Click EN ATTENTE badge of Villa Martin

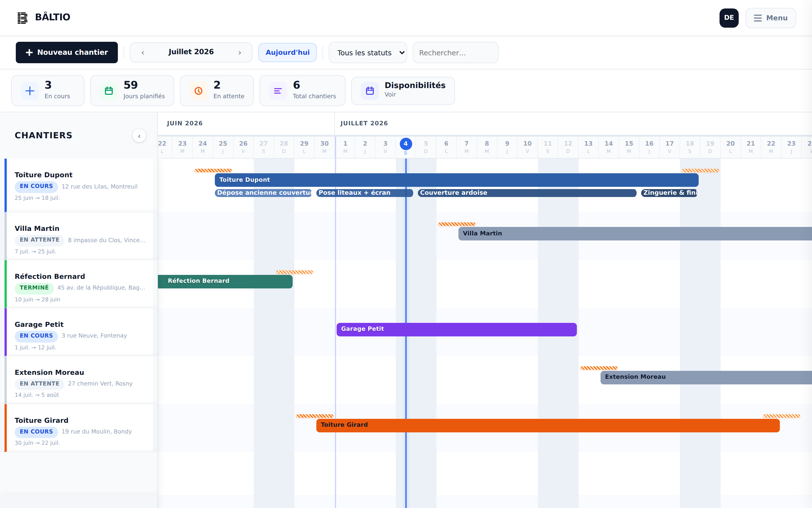click(x=39, y=240)
